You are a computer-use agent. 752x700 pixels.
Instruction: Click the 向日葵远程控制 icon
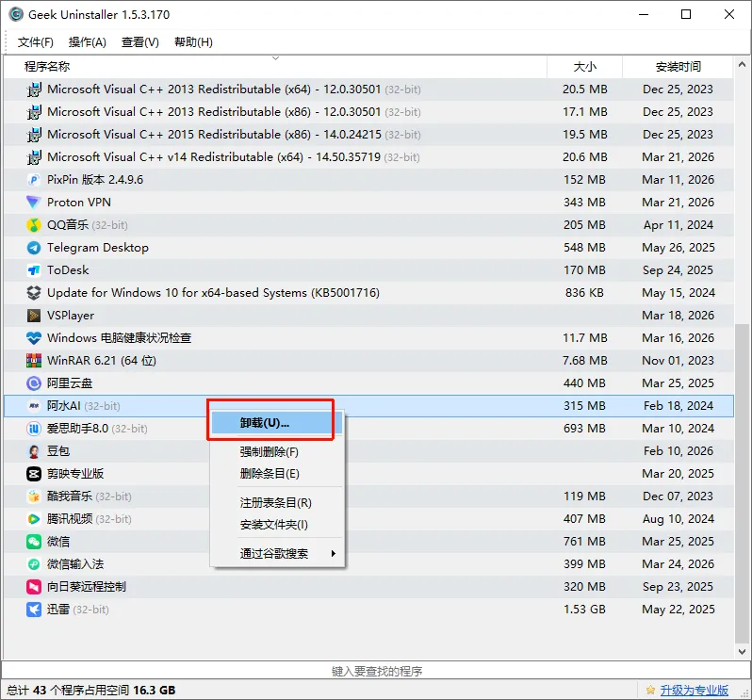point(34,586)
